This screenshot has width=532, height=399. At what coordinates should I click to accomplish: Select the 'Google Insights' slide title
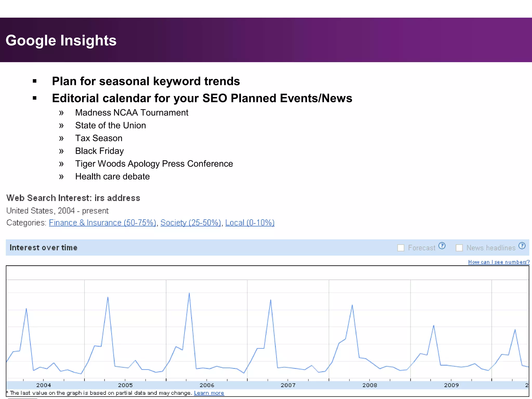coord(61,41)
